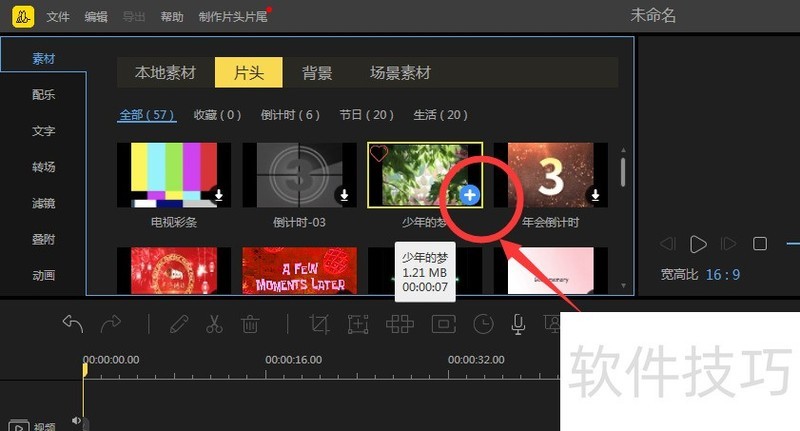Click the pencil edit icon

178,324
